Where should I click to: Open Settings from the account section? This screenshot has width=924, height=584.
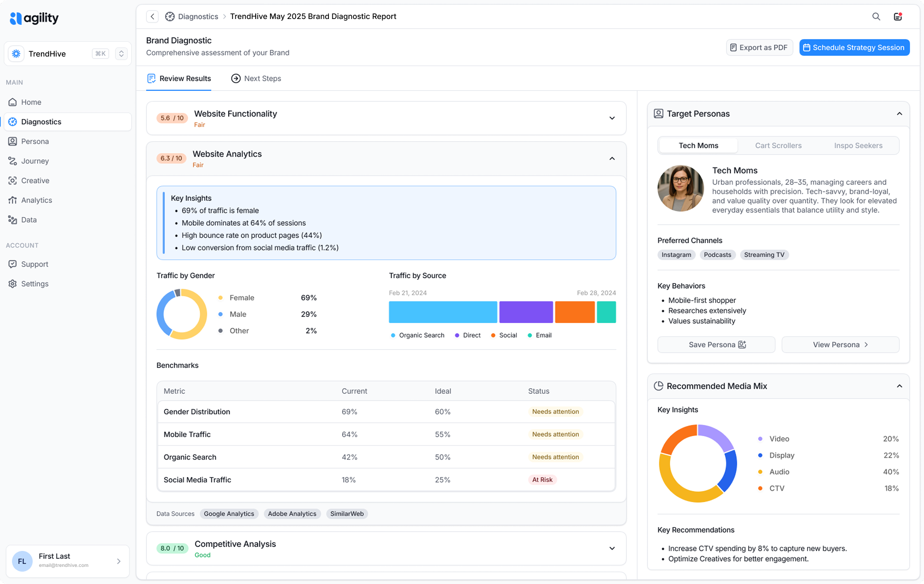[x=35, y=284]
